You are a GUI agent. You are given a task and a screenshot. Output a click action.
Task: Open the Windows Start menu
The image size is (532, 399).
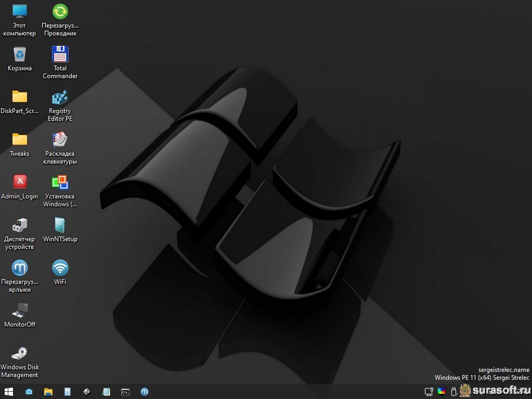coord(9,392)
